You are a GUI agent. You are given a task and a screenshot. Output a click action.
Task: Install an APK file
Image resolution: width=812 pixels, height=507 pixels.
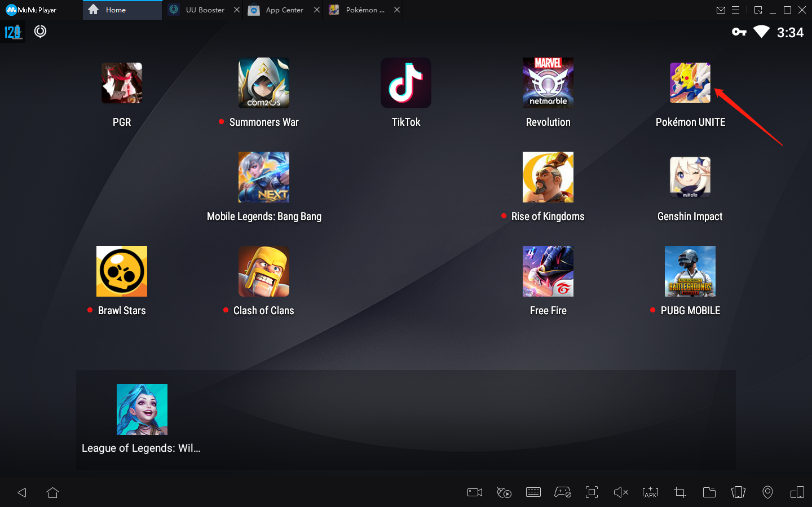[x=651, y=492]
